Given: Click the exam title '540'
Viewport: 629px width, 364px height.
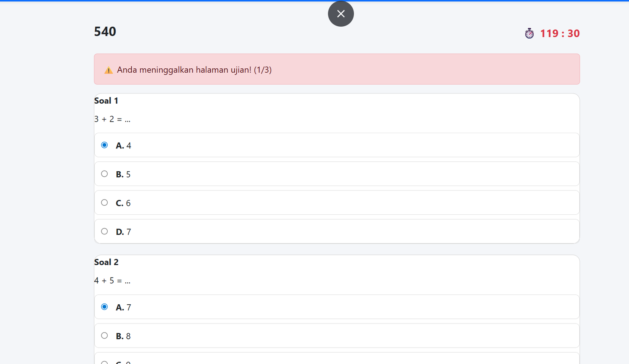Looking at the screenshot, I should (x=105, y=31).
